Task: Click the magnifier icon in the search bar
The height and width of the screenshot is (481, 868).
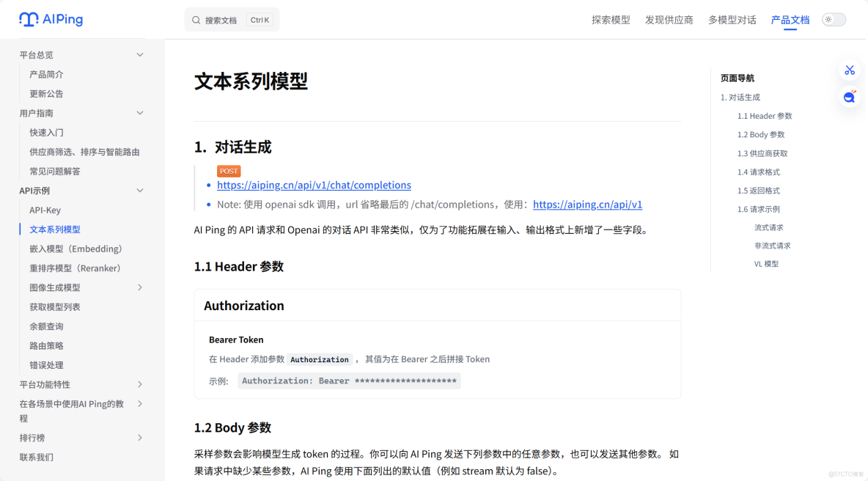Action: coord(195,20)
